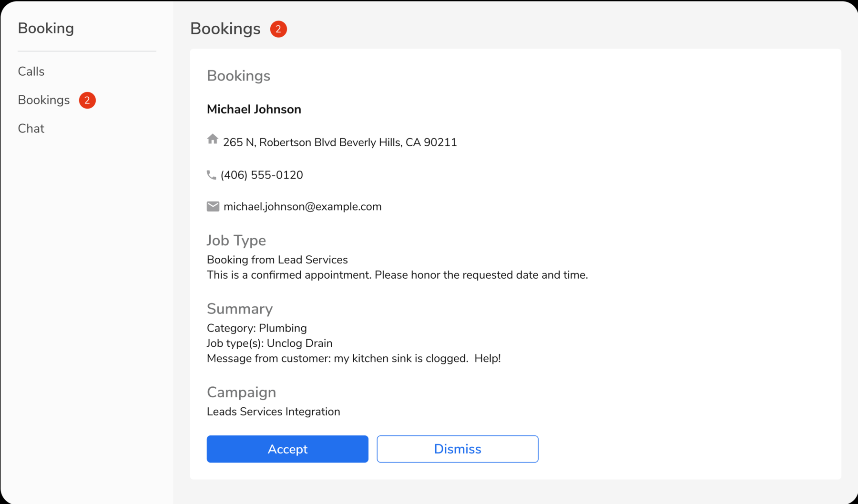Click the phone number (406) 555-0120
The width and height of the screenshot is (858, 504).
coord(262,175)
